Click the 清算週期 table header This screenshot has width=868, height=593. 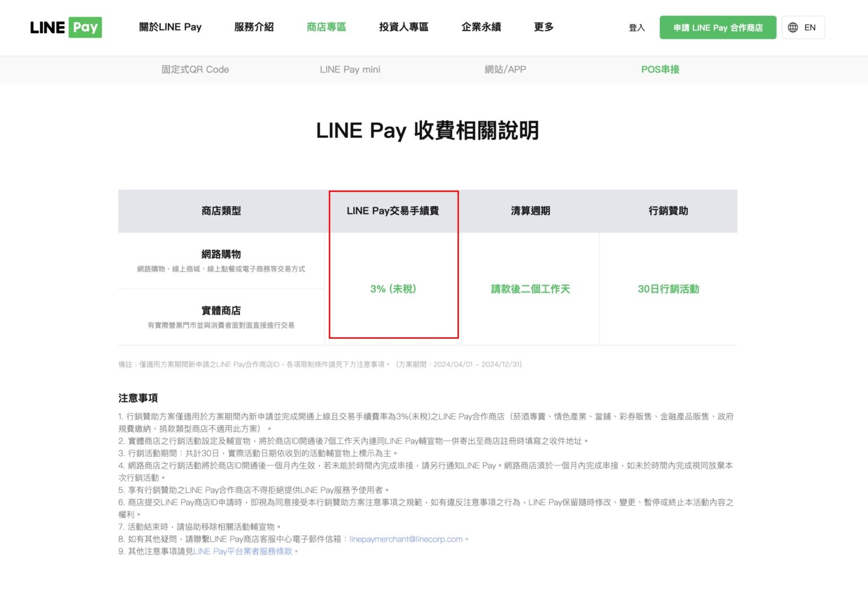click(531, 211)
